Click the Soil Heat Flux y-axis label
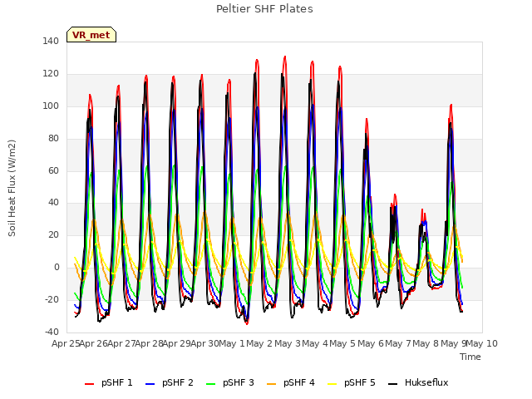Viewport: 532px width, 399px height. [12, 188]
